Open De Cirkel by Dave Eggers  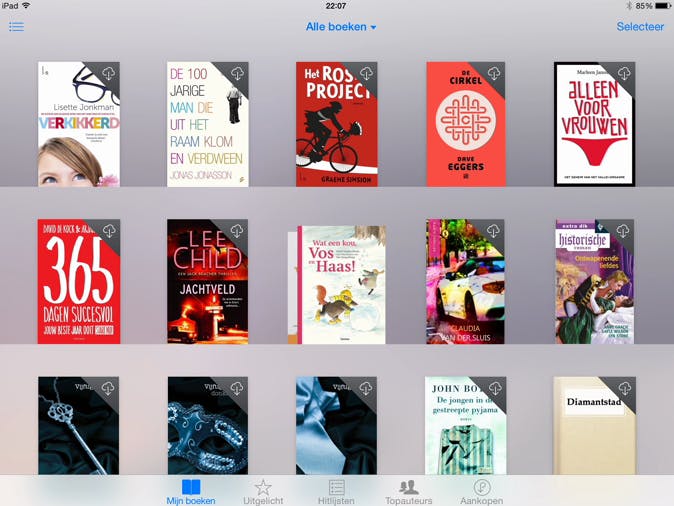(x=466, y=124)
